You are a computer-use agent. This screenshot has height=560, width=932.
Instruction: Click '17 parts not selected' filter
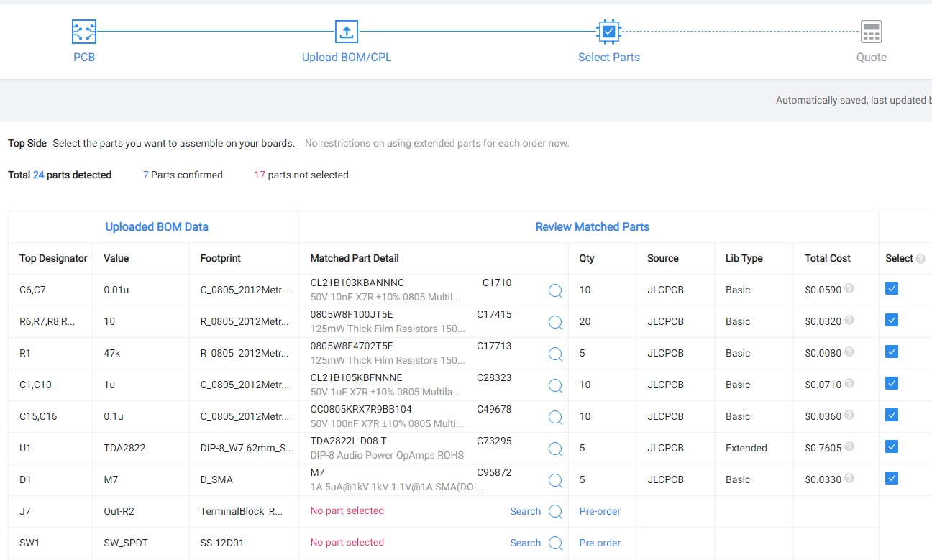coord(301,175)
